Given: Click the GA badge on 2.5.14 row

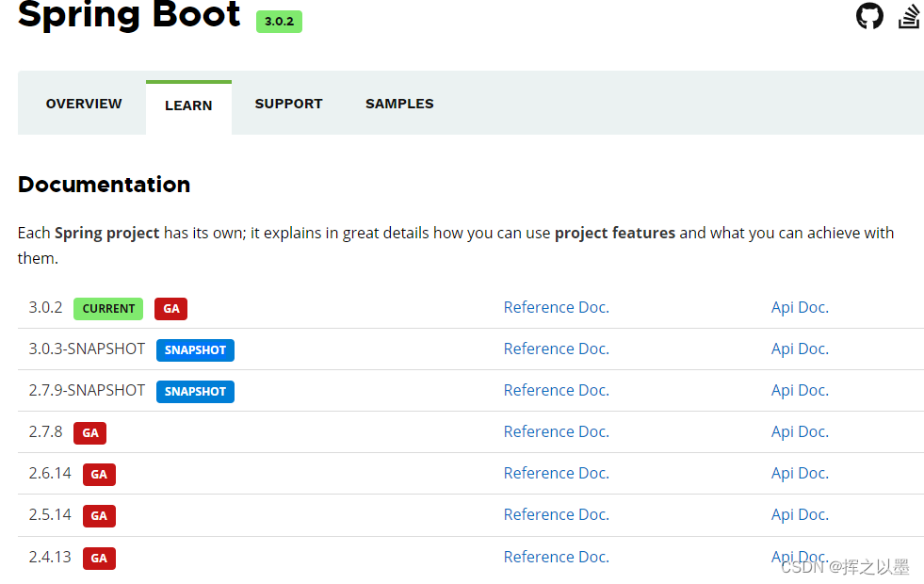Looking at the screenshot, I should (x=99, y=516).
